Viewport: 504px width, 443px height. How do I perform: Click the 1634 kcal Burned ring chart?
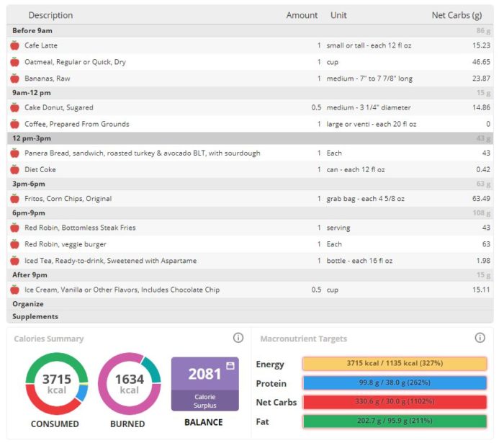[x=129, y=383]
